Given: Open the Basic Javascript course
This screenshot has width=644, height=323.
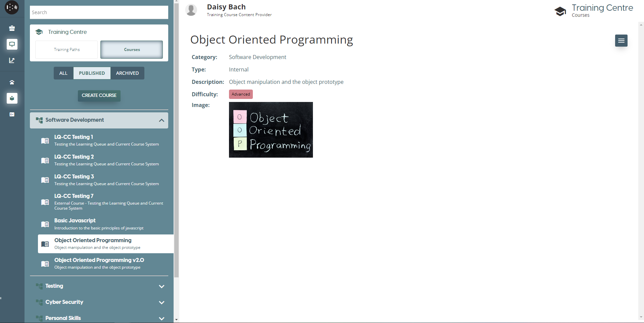Looking at the screenshot, I should click(75, 221).
